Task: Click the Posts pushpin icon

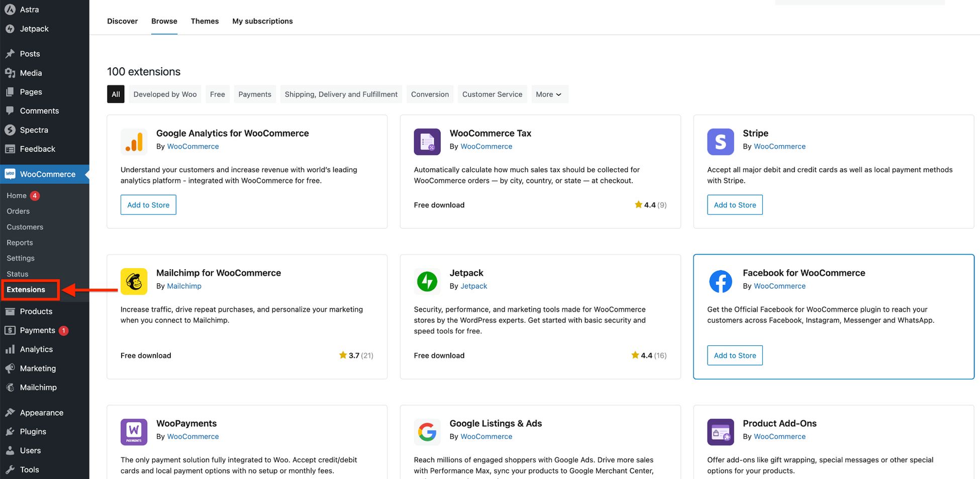Action: 10,54
